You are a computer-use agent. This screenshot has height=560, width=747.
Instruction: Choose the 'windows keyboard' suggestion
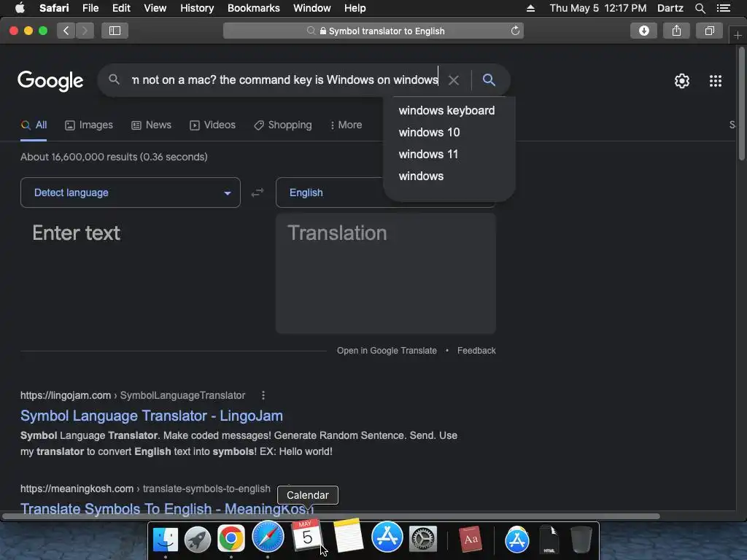(447, 111)
